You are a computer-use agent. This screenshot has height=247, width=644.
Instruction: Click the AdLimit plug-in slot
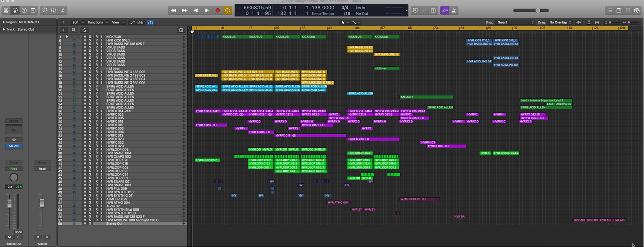(x=14, y=146)
